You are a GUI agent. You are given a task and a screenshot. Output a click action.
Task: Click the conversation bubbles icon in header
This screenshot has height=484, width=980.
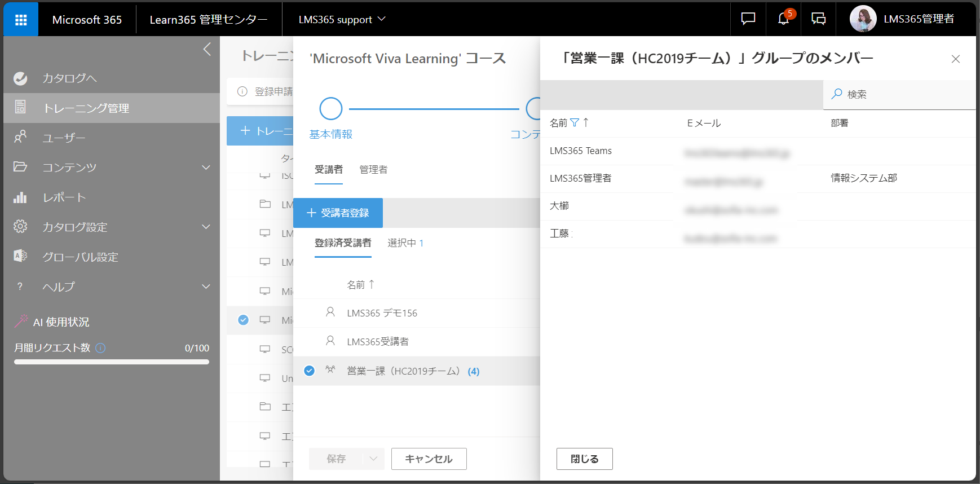[818, 19]
